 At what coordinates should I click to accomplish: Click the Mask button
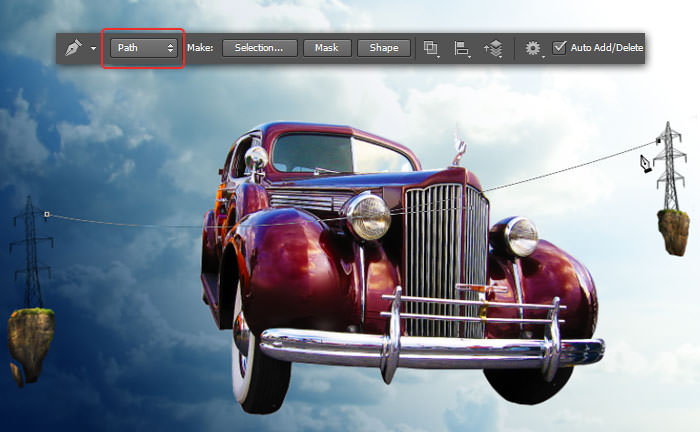pyautogui.click(x=327, y=48)
